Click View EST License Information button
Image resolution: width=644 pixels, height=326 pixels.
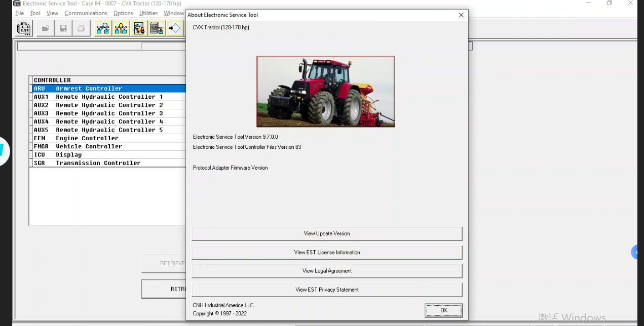pyautogui.click(x=327, y=252)
